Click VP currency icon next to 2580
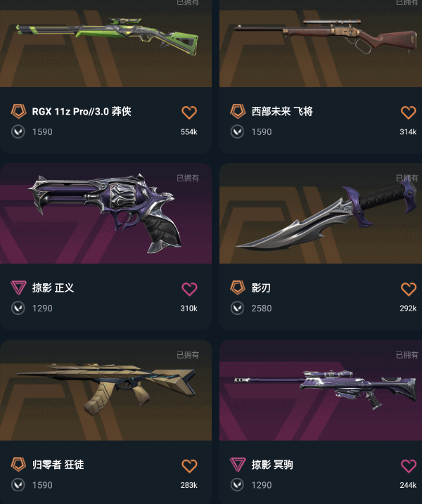The height and width of the screenshot is (504, 422). pyautogui.click(x=238, y=308)
